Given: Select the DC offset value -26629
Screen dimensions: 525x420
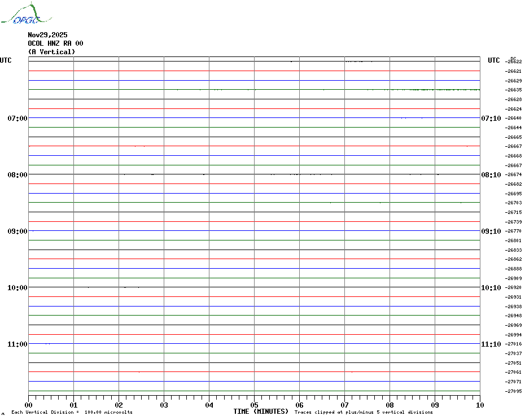Looking at the screenshot, I should [x=513, y=81].
